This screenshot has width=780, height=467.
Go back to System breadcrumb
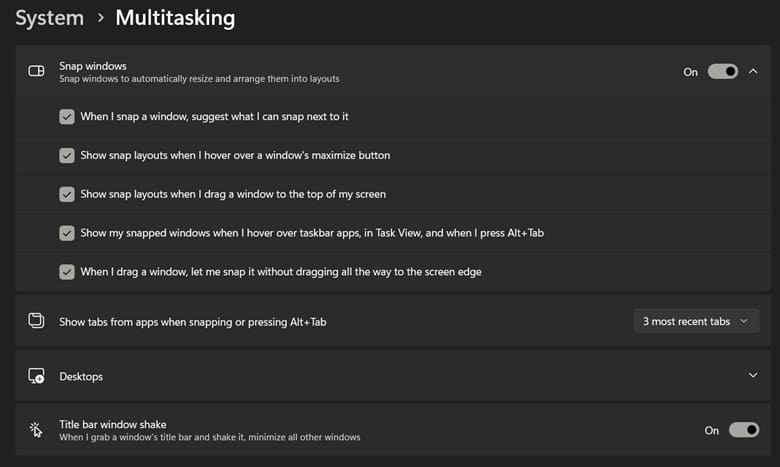tap(49, 17)
